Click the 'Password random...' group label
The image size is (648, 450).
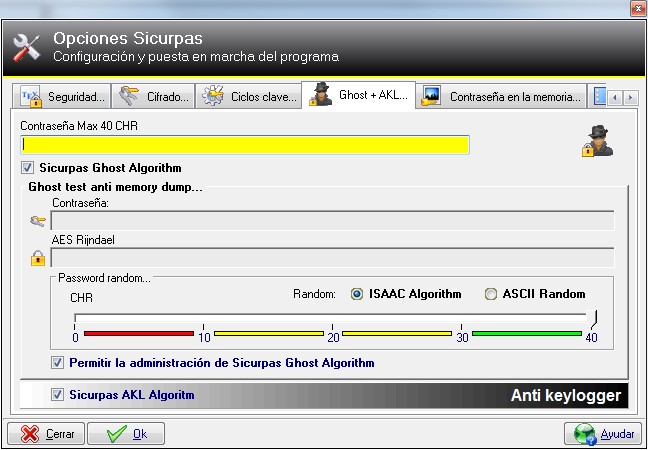[x=105, y=278]
